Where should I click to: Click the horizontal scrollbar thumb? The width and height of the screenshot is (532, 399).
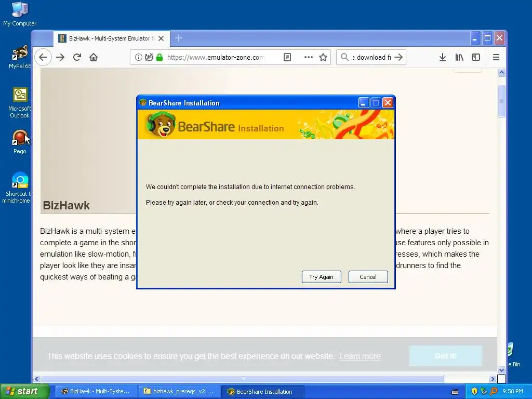click(243, 379)
